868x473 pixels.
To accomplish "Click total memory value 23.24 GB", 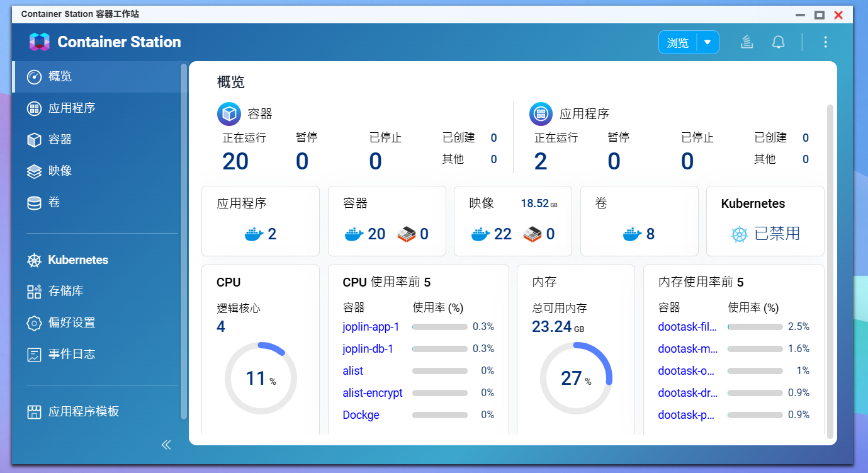I will pos(558,326).
